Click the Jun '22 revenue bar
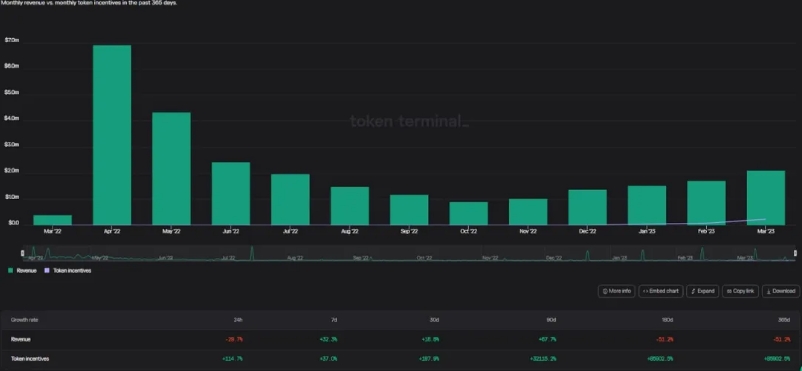The height and width of the screenshot is (371, 802). pyautogui.click(x=231, y=194)
